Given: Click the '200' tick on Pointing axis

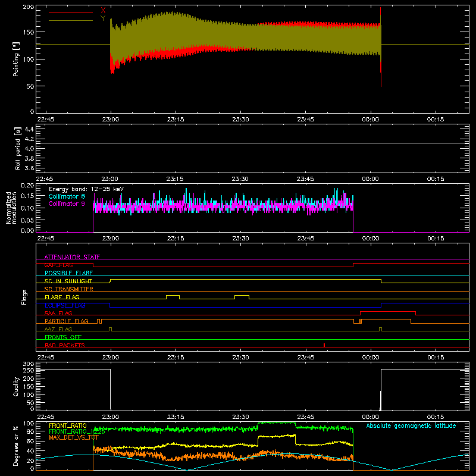Looking at the screenshot, I should (29, 7).
